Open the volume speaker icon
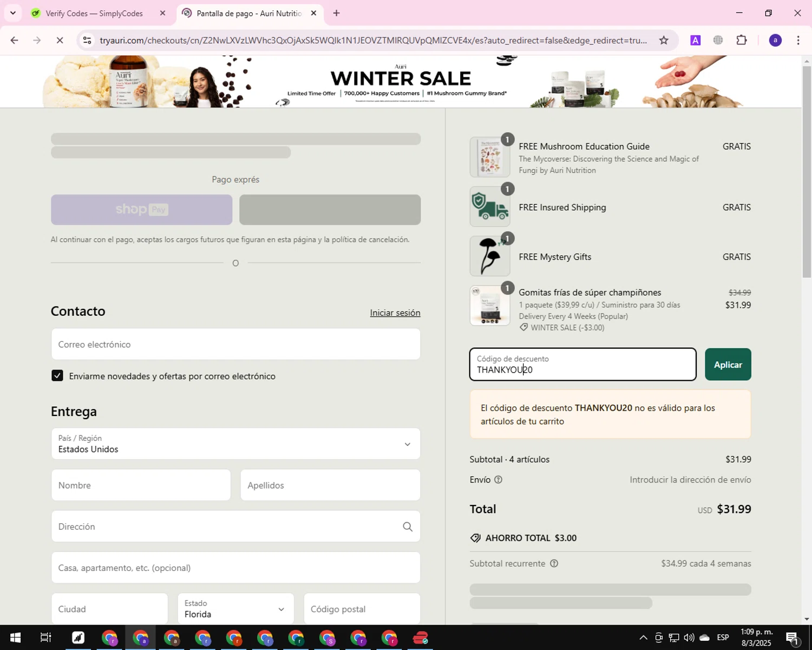 click(689, 638)
